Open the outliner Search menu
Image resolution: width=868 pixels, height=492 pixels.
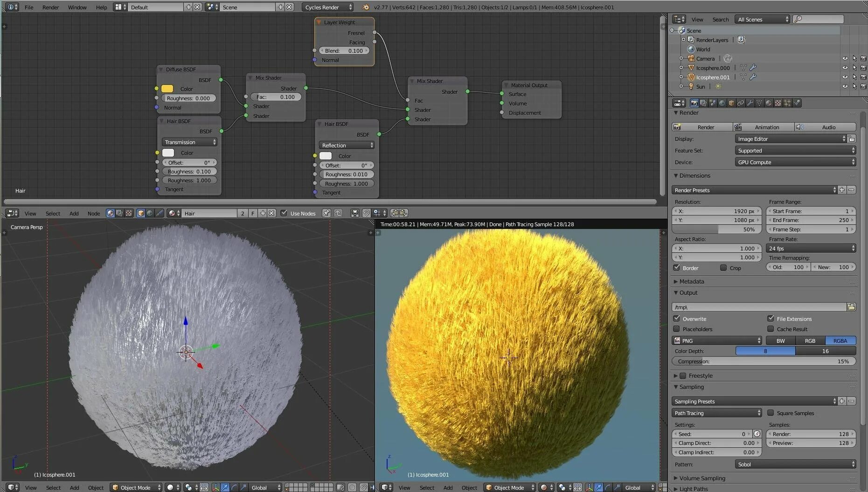[720, 19]
